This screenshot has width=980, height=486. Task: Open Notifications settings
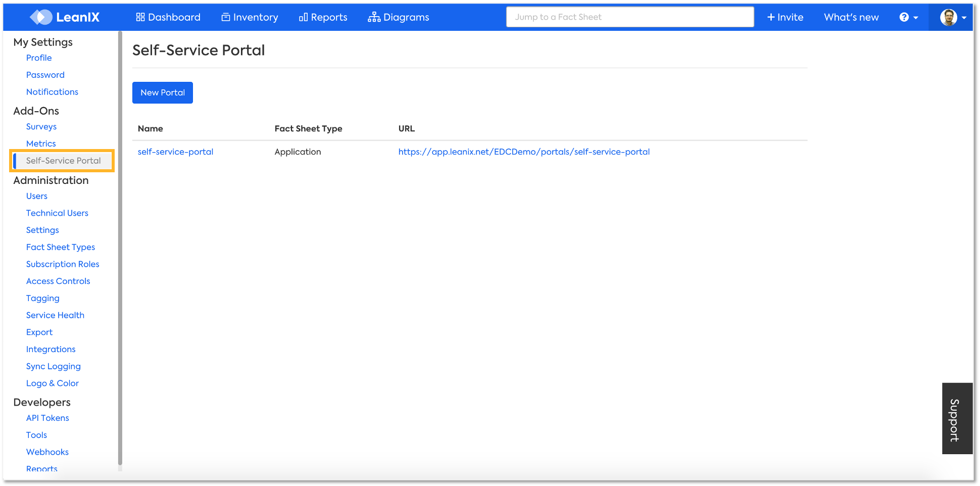click(x=52, y=92)
